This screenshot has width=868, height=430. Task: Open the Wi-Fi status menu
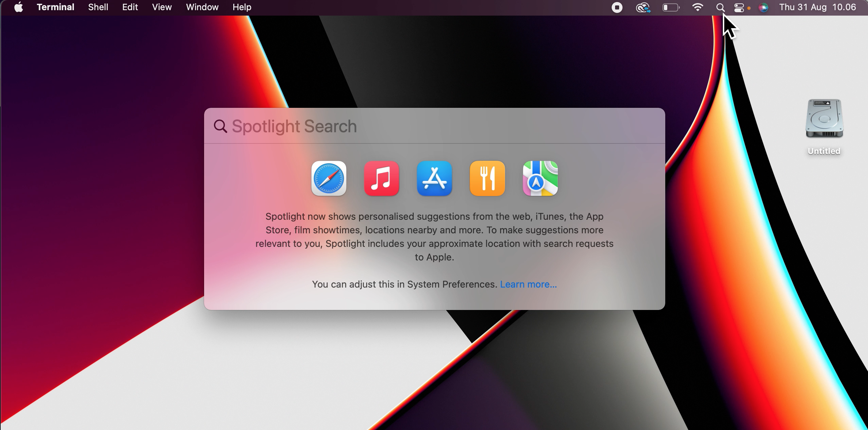(697, 7)
